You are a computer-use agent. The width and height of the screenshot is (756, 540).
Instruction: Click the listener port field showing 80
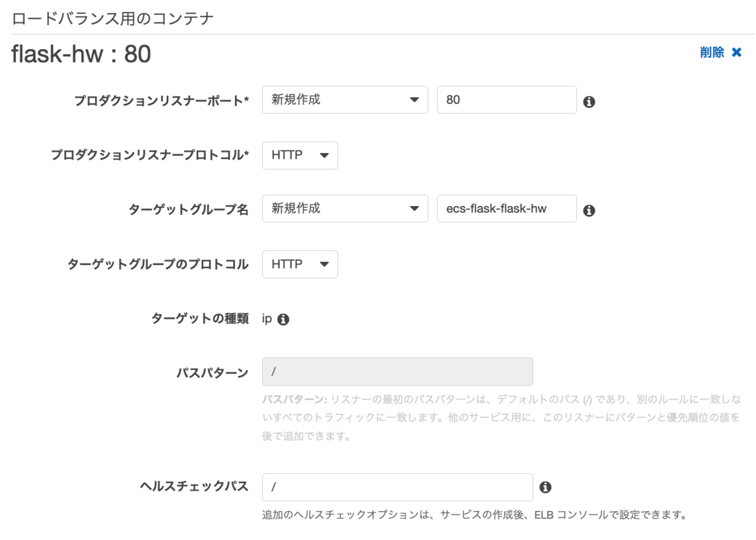click(x=506, y=100)
